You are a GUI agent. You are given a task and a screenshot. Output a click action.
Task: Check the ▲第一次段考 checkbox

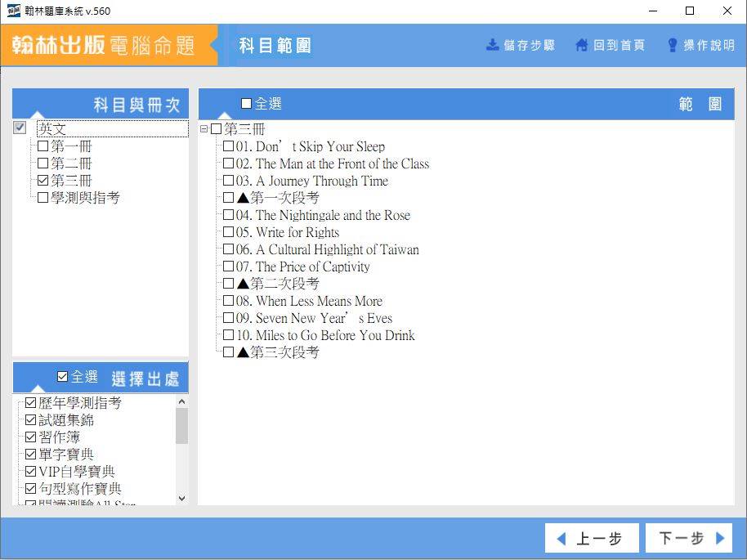coord(229,197)
